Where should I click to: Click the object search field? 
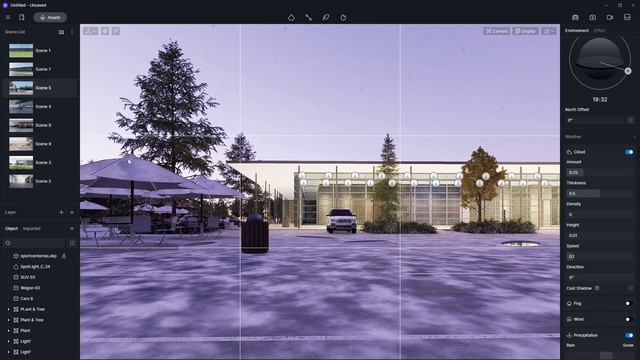coord(34,243)
